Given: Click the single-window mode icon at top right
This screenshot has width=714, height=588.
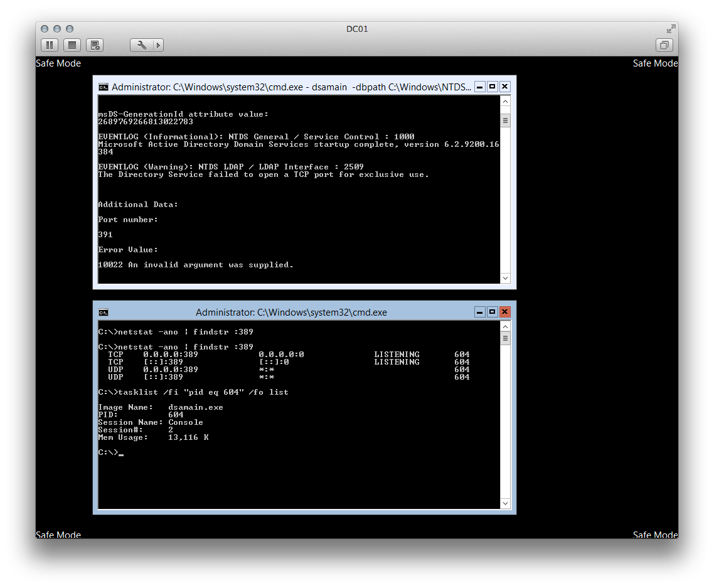Looking at the screenshot, I should (664, 45).
